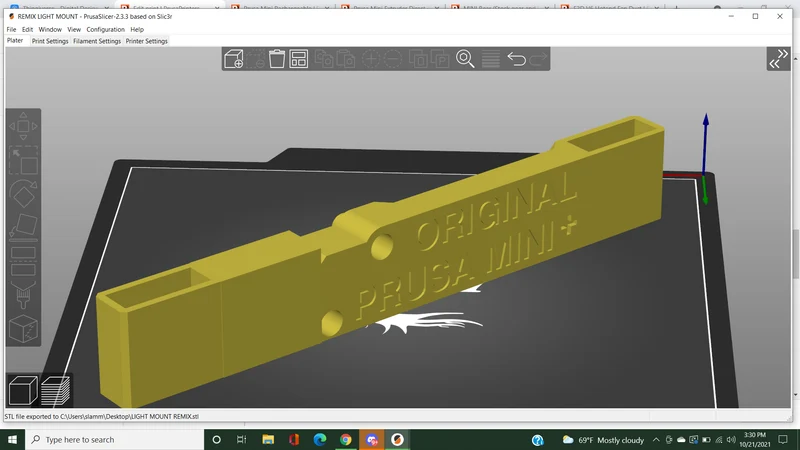The height and width of the screenshot is (450, 800).
Task: Select the Move tool in left toolbar
Action: tap(23, 126)
